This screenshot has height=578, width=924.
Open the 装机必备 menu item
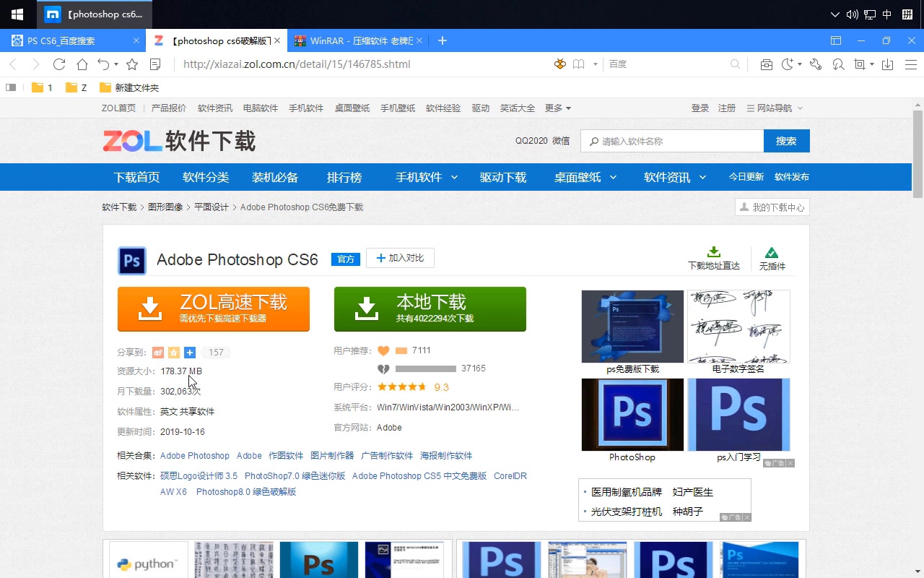click(275, 177)
